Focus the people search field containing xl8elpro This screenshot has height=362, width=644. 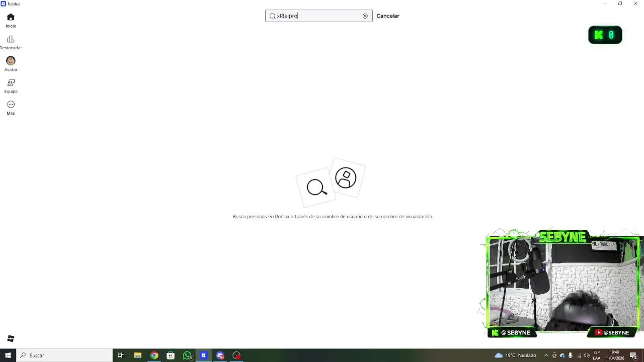pos(318,16)
